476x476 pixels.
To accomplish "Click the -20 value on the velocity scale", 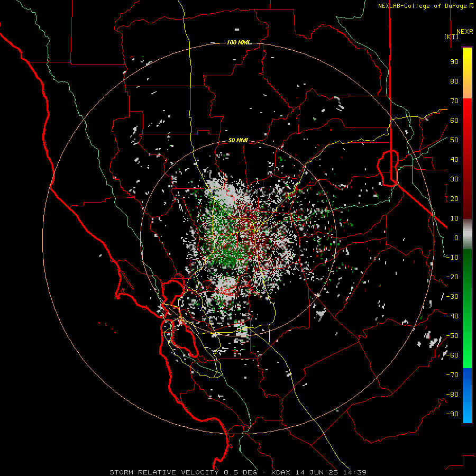I will point(452,277).
